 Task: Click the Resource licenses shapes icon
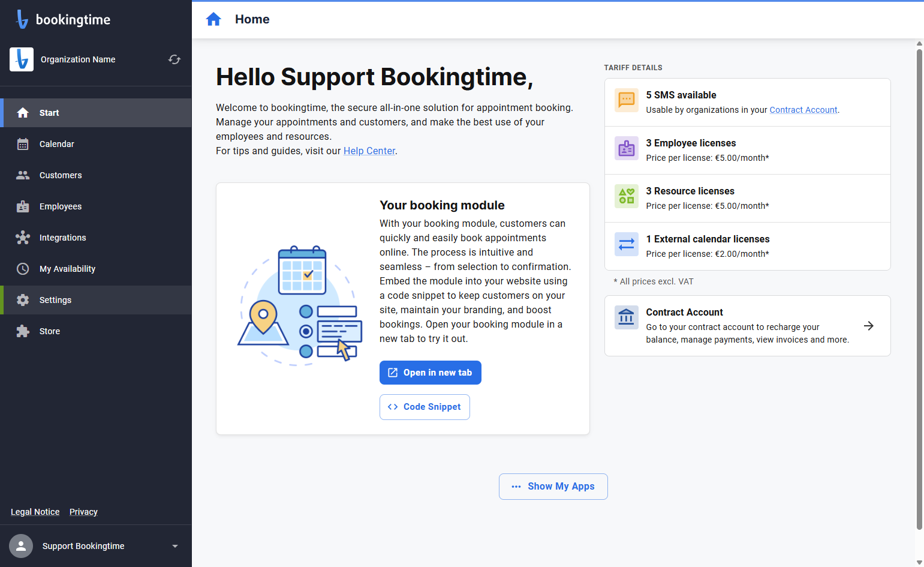pyautogui.click(x=627, y=196)
